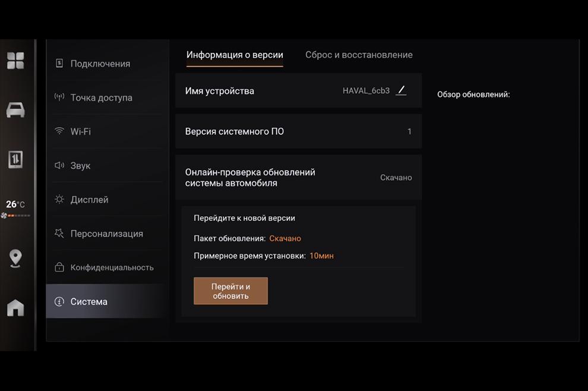Switch to the Сброс и восстановление tab
The width and height of the screenshot is (588, 391).
tap(359, 55)
